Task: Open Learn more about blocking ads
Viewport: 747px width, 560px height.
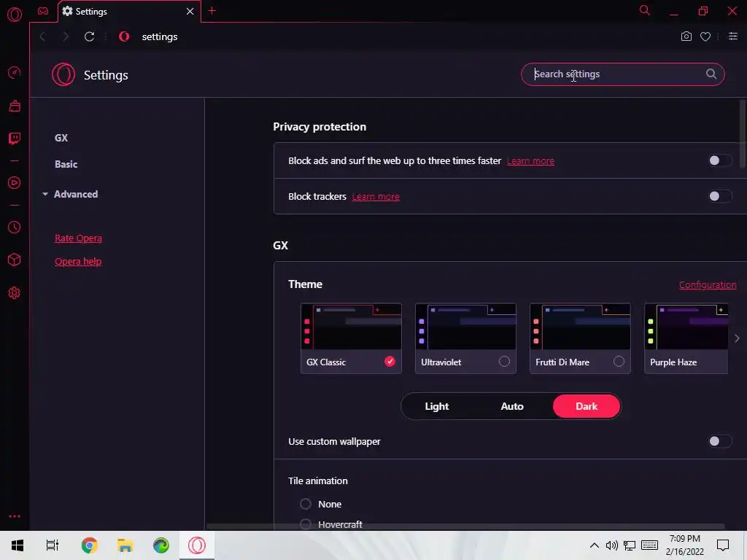Action: 530,161
